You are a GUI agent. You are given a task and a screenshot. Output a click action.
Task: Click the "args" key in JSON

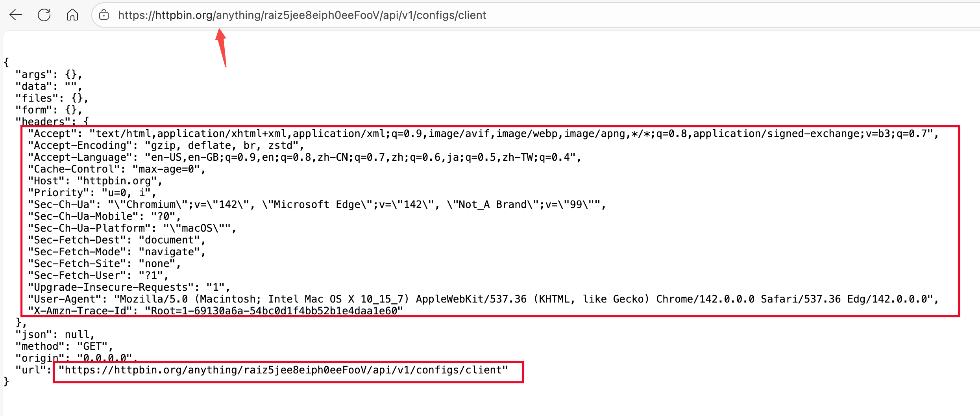coord(34,74)
